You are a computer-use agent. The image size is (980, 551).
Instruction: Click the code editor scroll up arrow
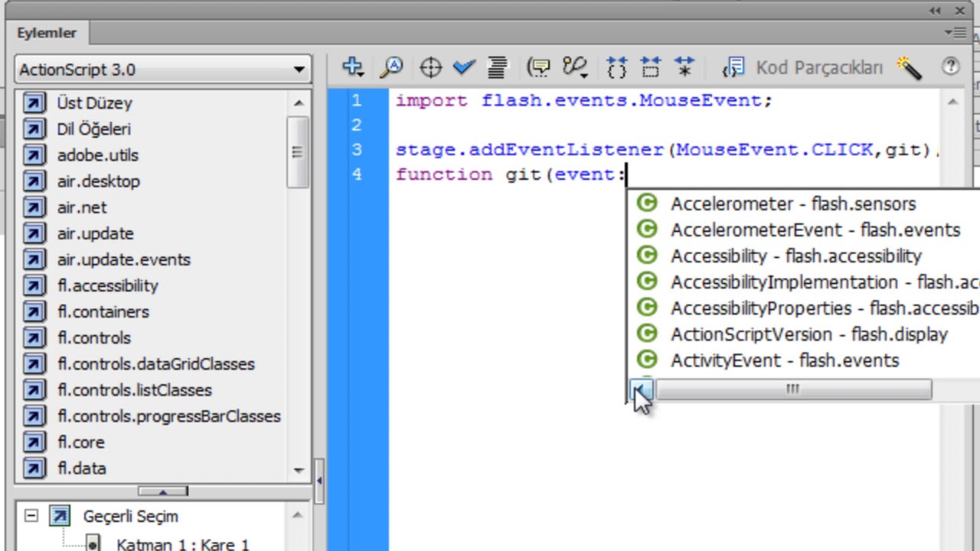[x=952, y=102]
